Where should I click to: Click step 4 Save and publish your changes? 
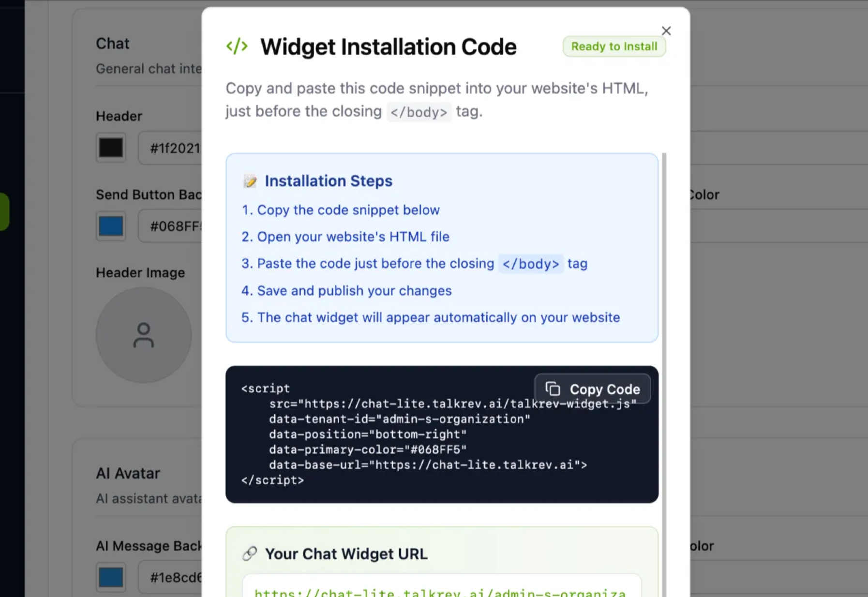point(346,291)
